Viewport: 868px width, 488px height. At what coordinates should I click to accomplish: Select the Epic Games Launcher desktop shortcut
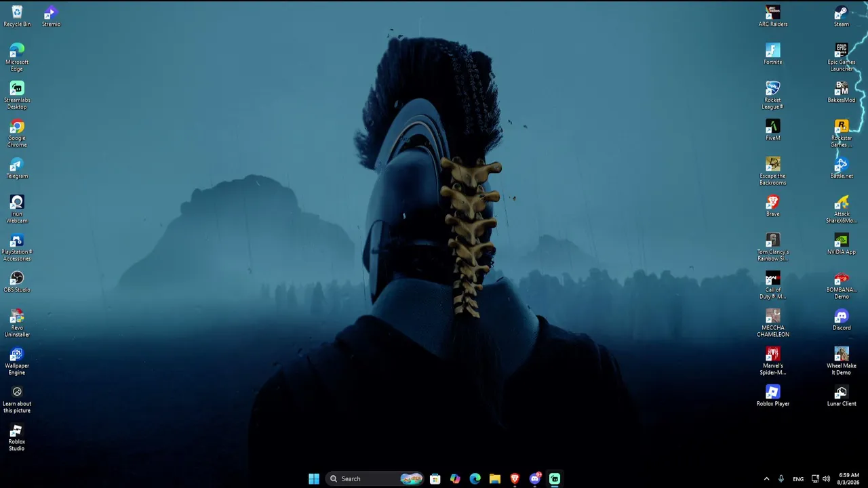click(842, 58)
